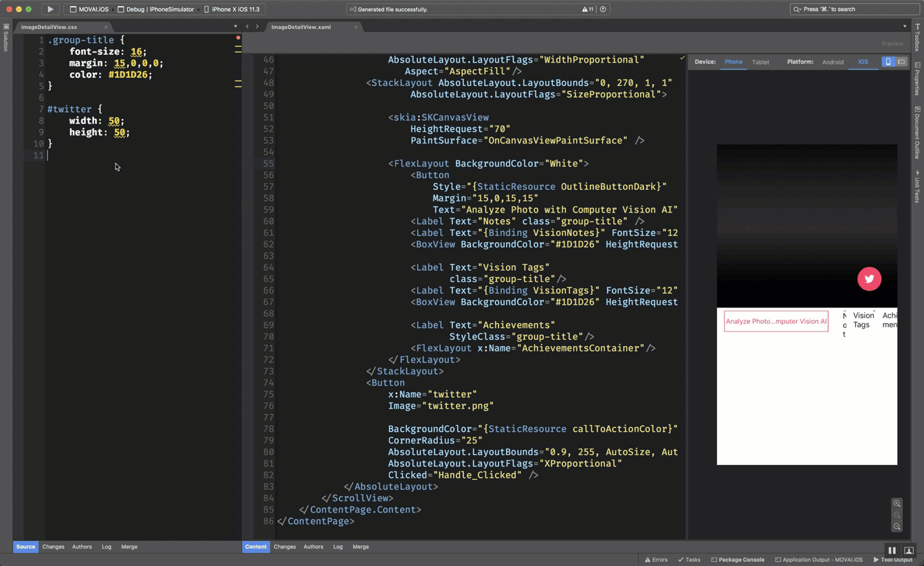This screenshot has width=924, height=566.
Task: Switch previewer platform to iOS
Action: coord(863,62)
